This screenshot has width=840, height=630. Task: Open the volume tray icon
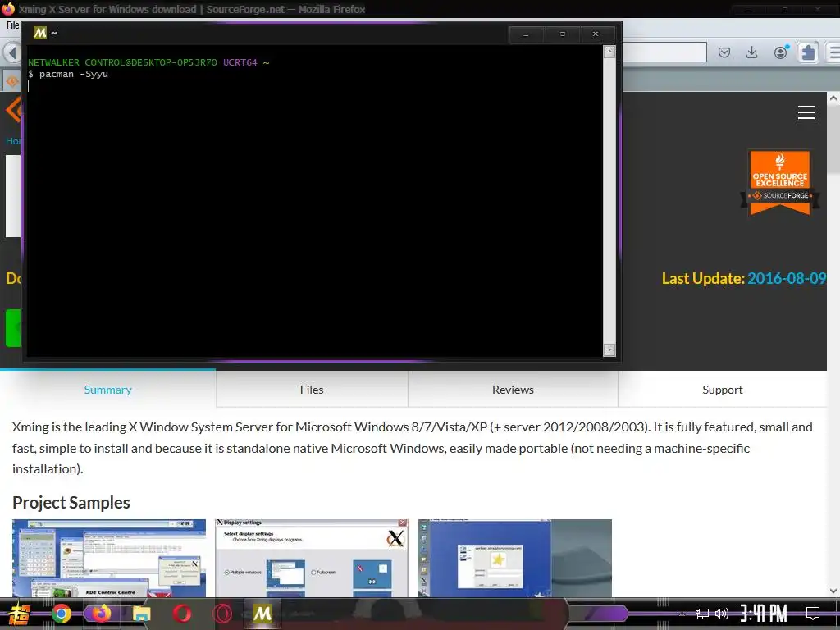click(722, 614)
